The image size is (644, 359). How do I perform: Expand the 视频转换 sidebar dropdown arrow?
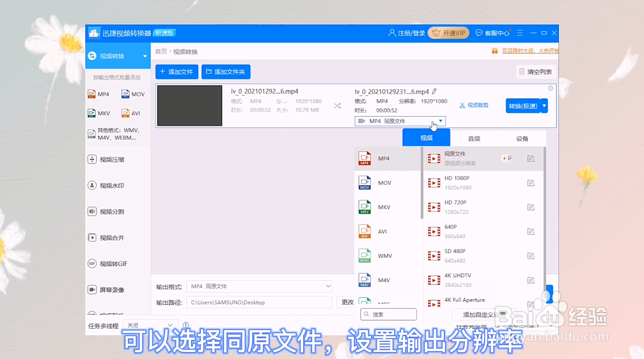tap(145, 56)
